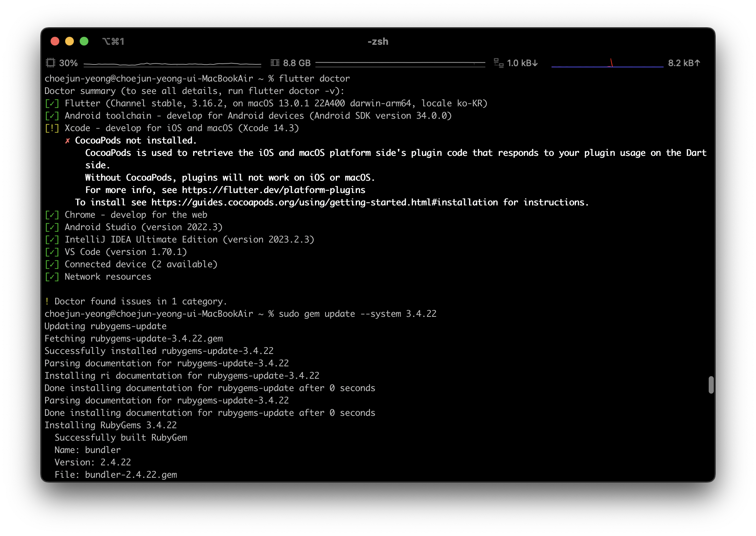Screen dimensions: 756x536
Task: Click the yellow ! before 'Doctor found issues'
Action: tap(47, 301)
